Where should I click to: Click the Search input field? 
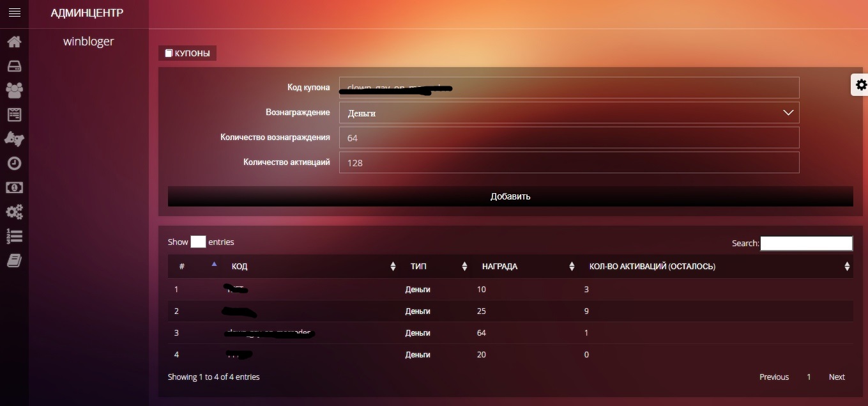point(806,243)
